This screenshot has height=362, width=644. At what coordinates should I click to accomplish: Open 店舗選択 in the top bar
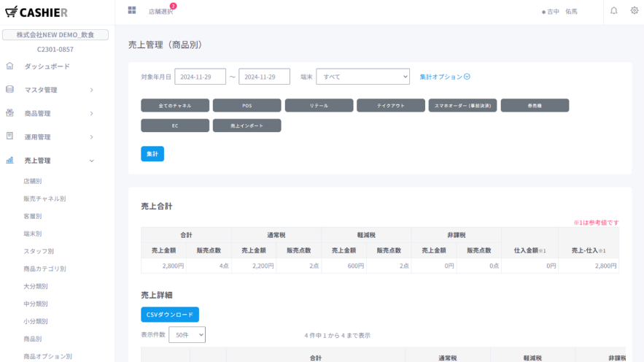pyautogui.click(x=161, y=12)
